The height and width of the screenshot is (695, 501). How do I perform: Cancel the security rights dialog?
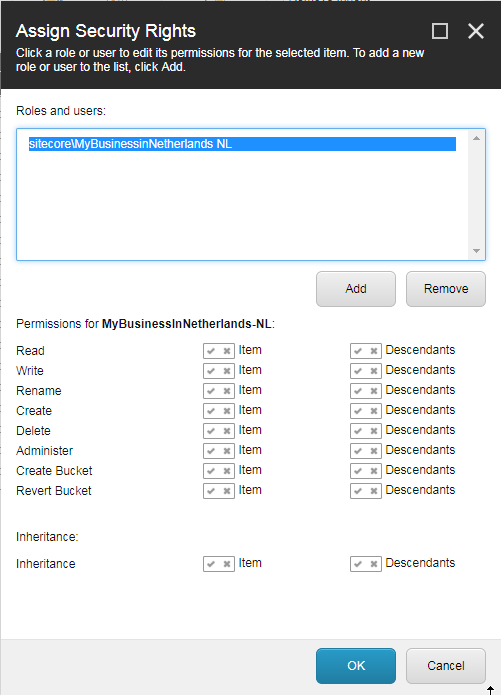tap(446, 666)
